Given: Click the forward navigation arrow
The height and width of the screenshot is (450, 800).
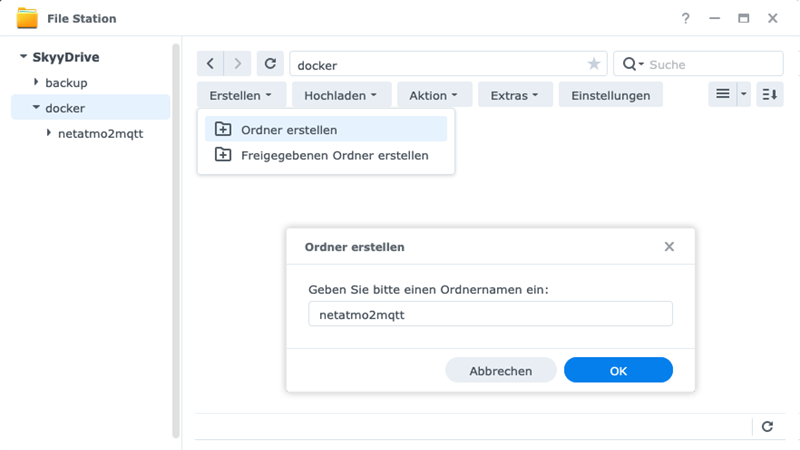Looking at the screenshot, I should 237,64.
